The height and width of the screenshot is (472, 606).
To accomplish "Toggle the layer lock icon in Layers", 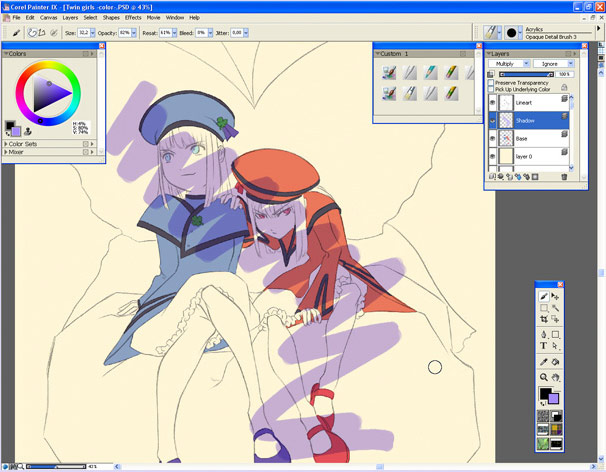I will (564, 87).
